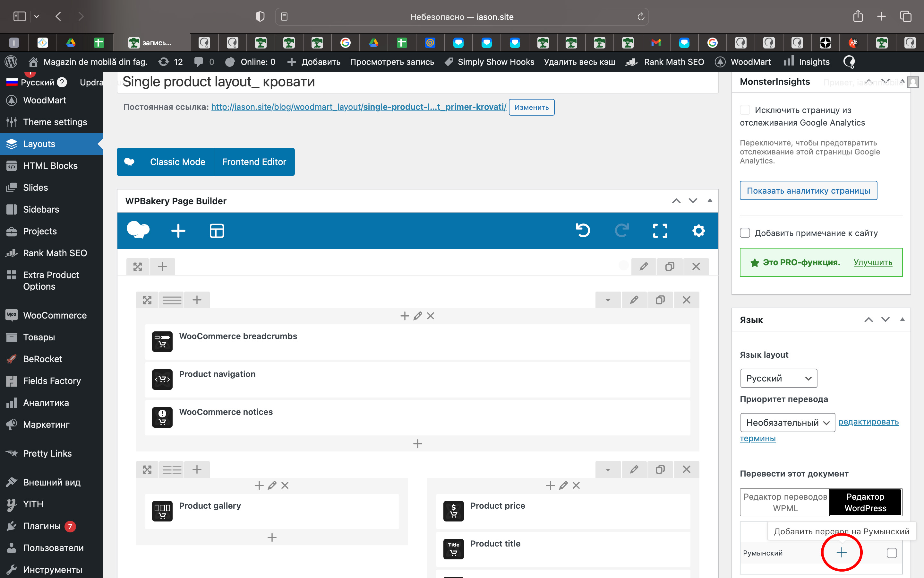Image resolution: width=924 pixels, height=578 pixels.
Task: Toggle the Safari sidebar icon
Action: click(x=20, y=16)
